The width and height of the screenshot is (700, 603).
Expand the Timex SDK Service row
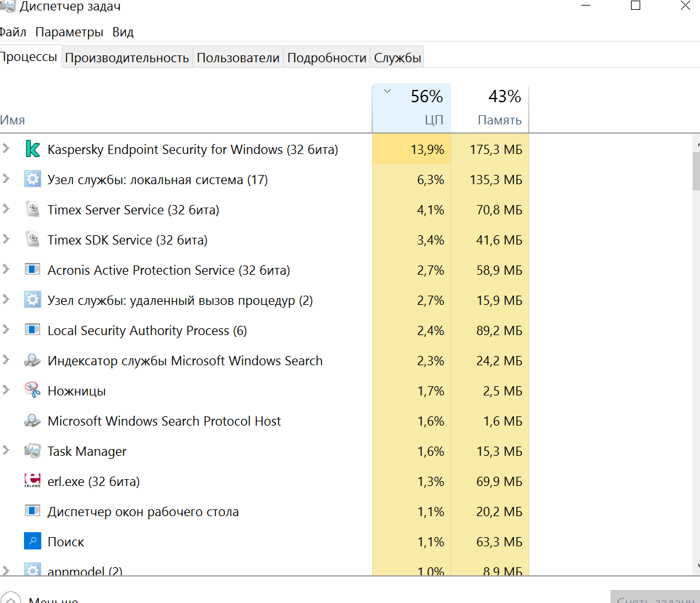coord(6,239)
